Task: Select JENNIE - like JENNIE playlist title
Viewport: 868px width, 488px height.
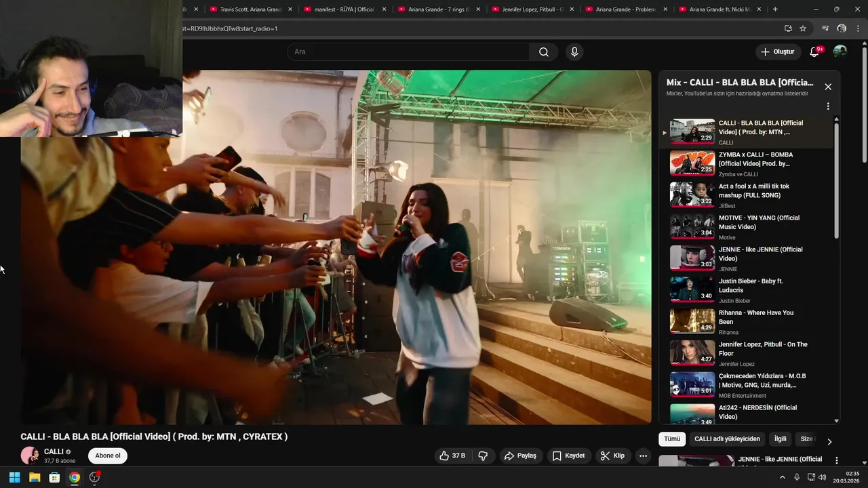Action: [x=760, y=254]
